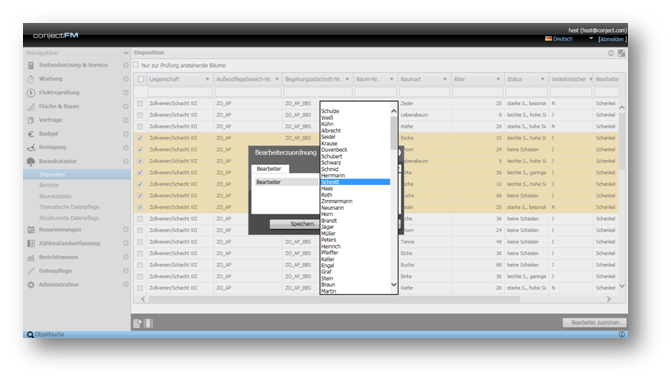Click the info icon on status bar

coord(621,334)
